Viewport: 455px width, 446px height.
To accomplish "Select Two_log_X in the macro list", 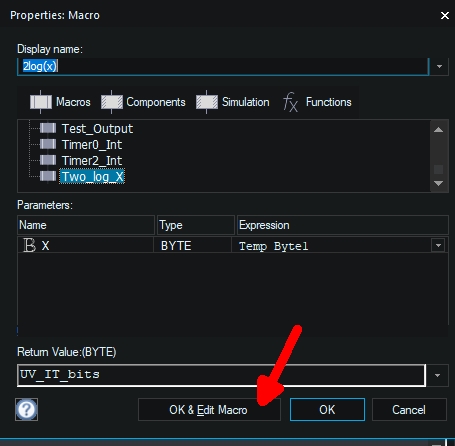I will [92, 177].
